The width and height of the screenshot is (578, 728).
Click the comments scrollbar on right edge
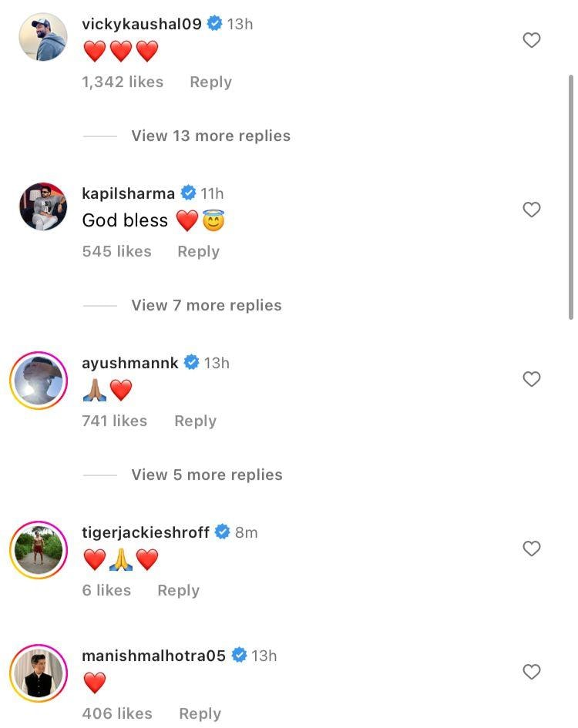pos(570,196)
